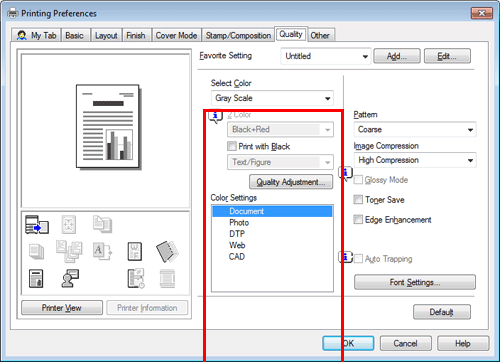This screenshot has height=362, width=500.
Task: Click the Add... button
Action: pyautogui.click(x=397, y=56)
